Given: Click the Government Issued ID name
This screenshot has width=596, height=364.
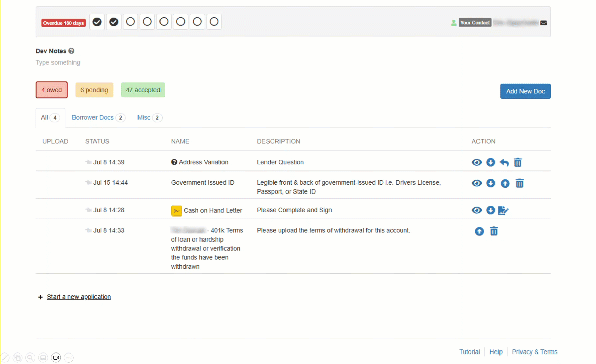Looking at the screenshot, I should [x=203, y=183].
